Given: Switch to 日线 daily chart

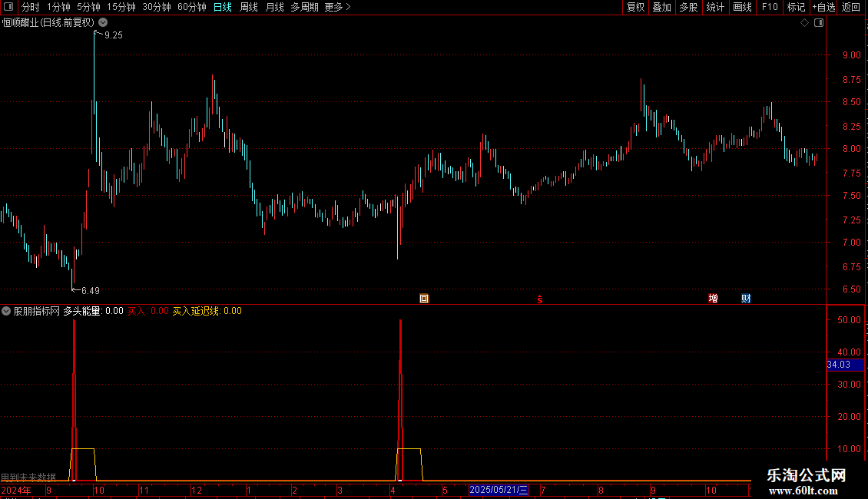Looking at the screenshot, I should 223,7.
